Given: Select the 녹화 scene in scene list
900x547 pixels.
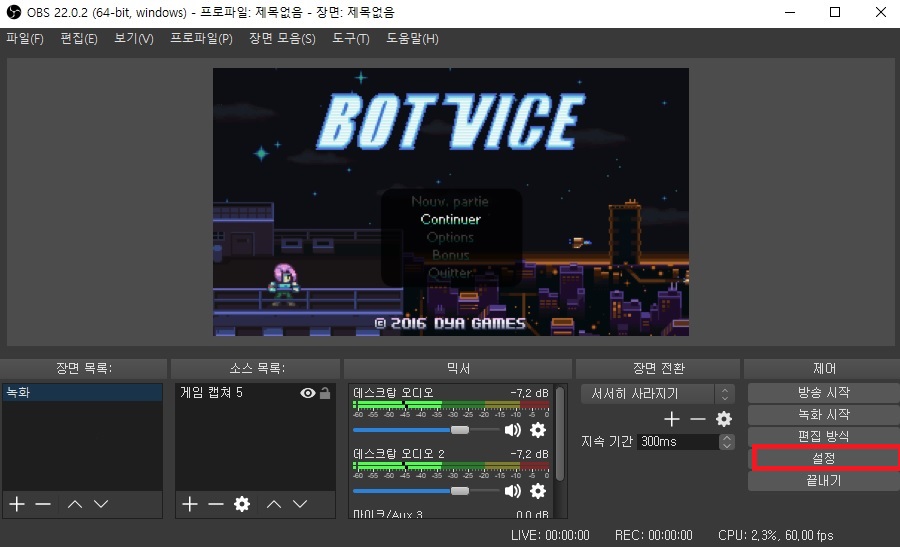Looking at the screenshot, I should pyautogui.click(x=82, y=393).
